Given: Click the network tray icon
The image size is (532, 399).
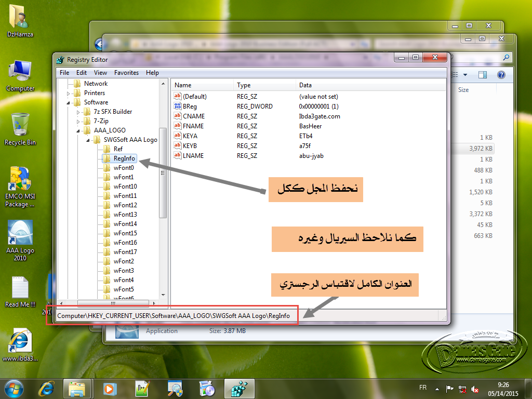Looking at the screenshot, I should 462,389.
